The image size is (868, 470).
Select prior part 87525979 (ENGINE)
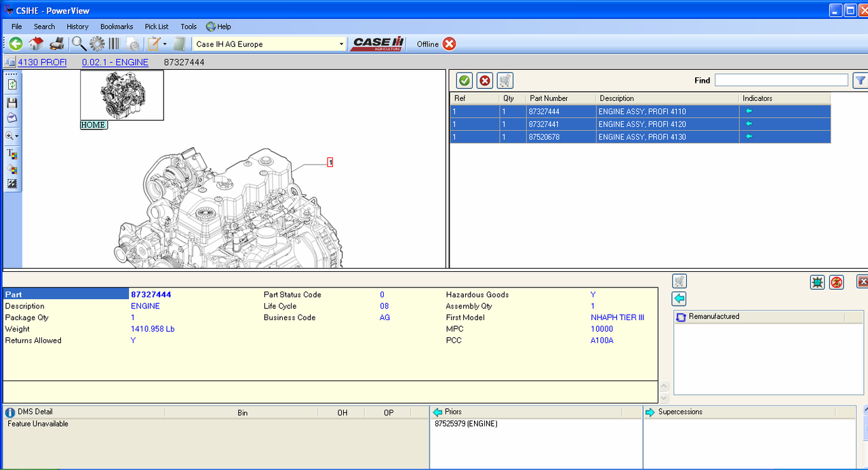coord(466,424)
